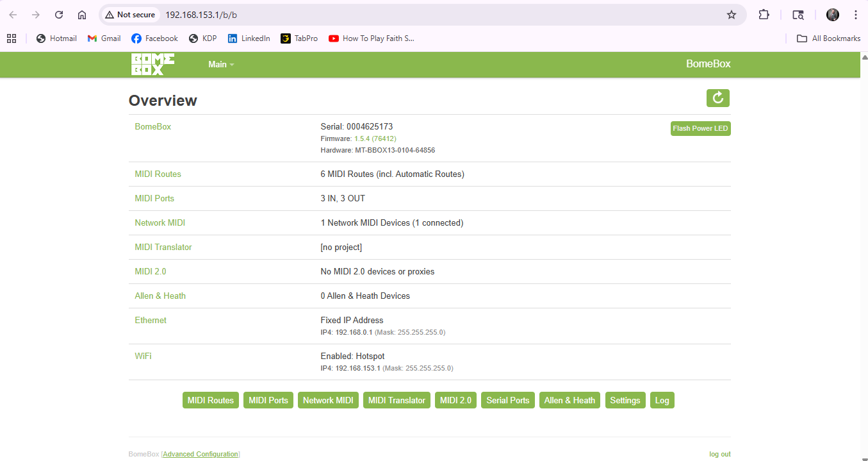Open the YouTube bookmark How To Play Faith

[x=372, y=38]
